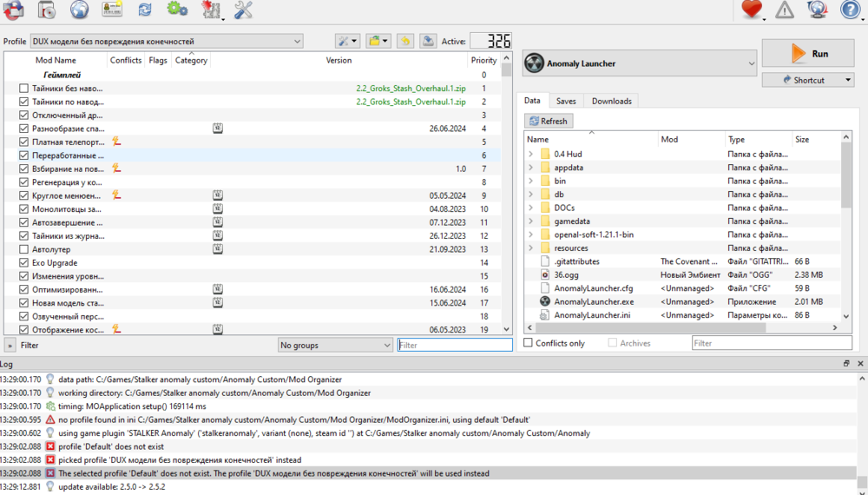Click the red heart endorse icon
The image size is (868, 495).
pyautogui.click(x=751, y=10)
